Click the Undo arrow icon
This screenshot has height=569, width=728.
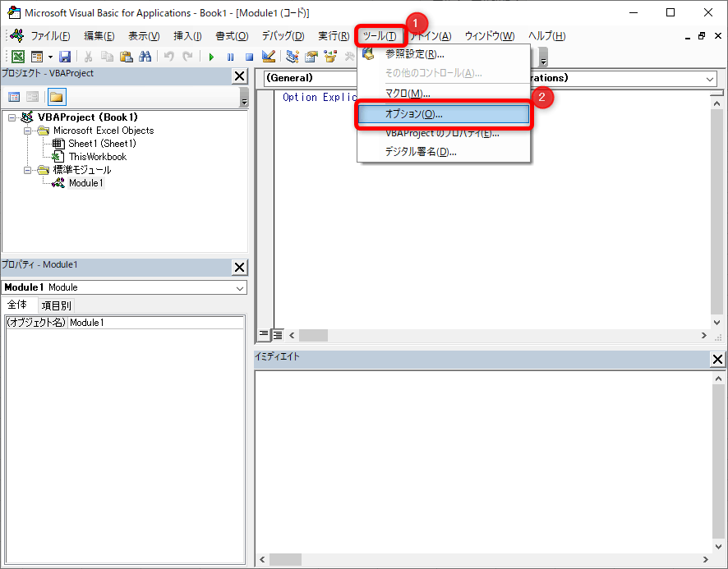(169, 57)
